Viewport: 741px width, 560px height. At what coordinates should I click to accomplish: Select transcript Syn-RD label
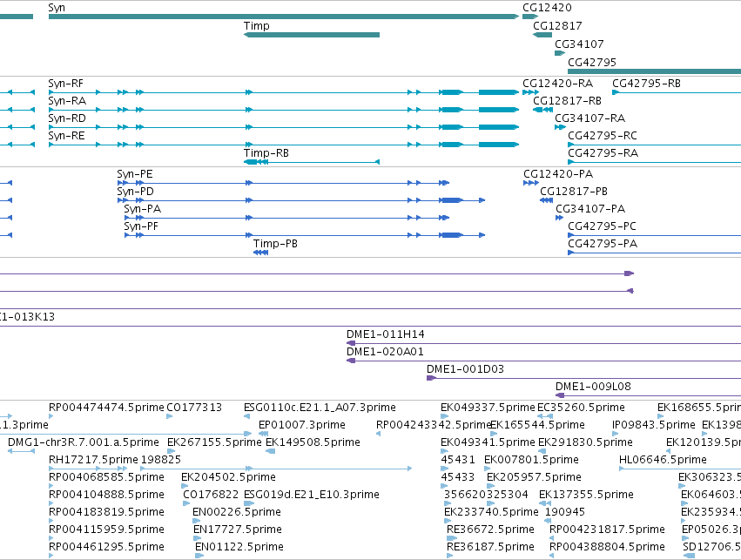point(67,118)
